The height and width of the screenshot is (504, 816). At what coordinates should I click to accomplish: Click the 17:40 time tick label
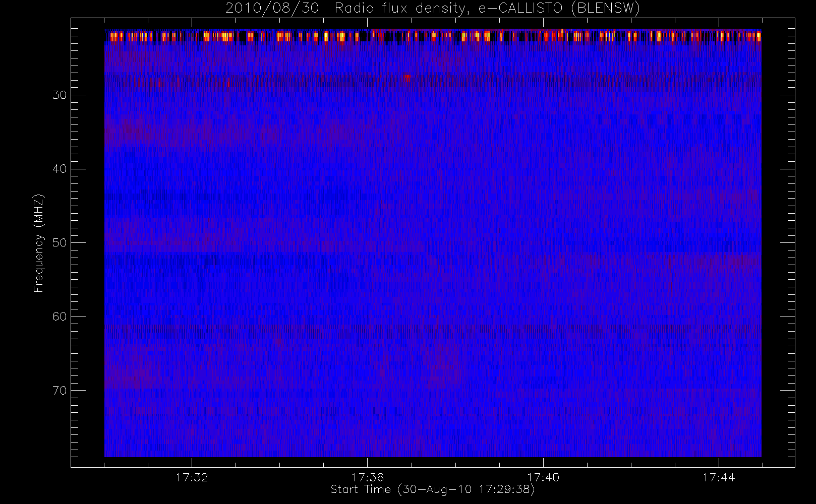coord(543,477)
